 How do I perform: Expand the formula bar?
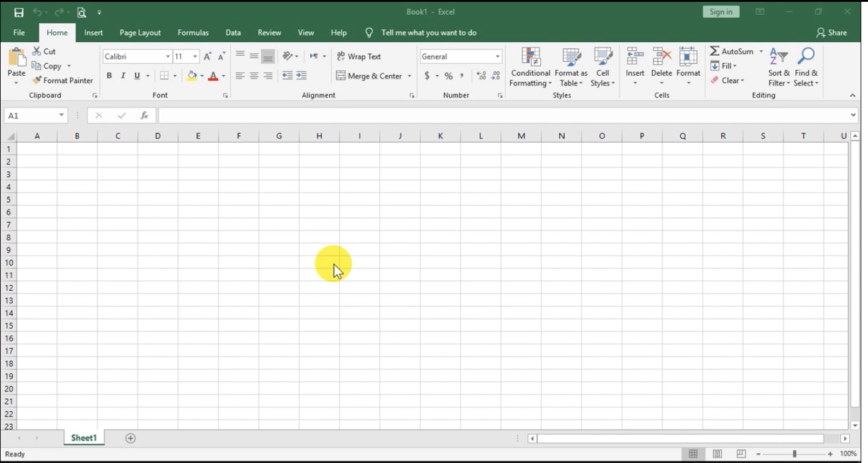[x=853, y=115]
